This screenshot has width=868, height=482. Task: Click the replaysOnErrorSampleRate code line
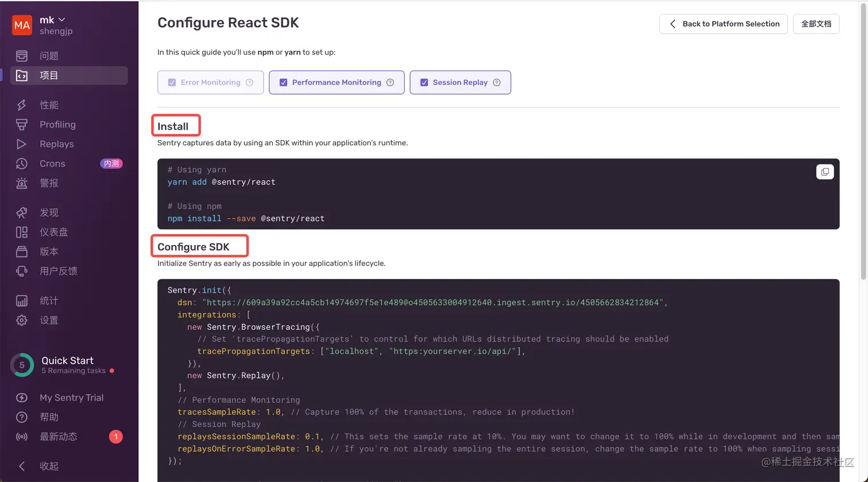(508, 449)
